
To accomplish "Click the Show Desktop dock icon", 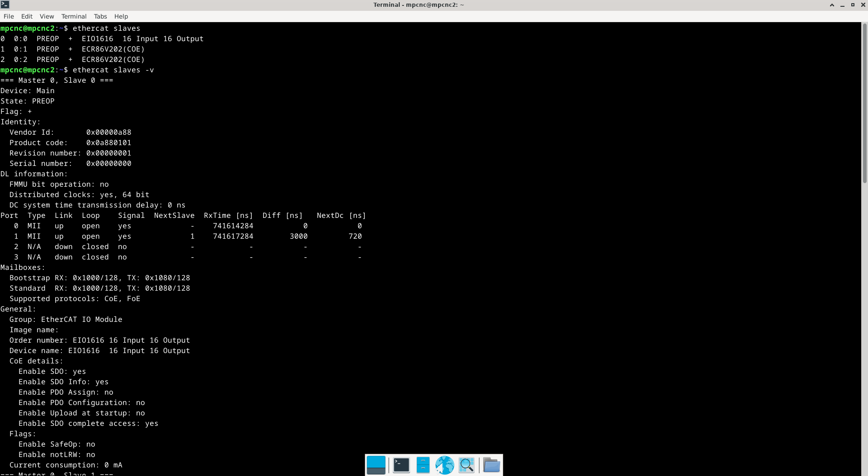I will coord(376,465).
